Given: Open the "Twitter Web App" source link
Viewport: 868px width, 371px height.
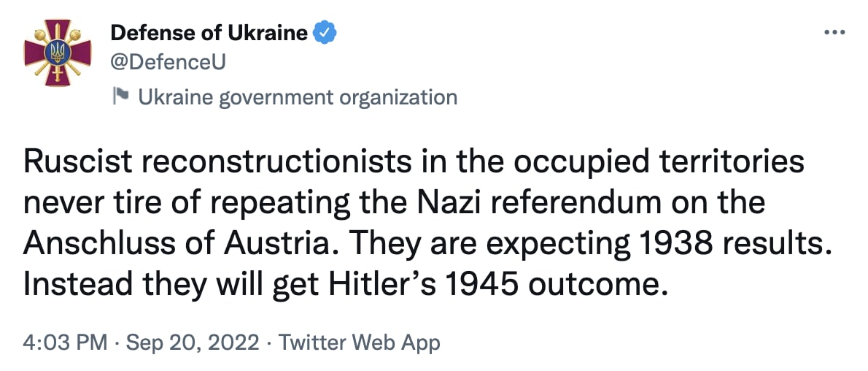Looking at the screenshot, I should pyautogui.click(x=360, y=342).
